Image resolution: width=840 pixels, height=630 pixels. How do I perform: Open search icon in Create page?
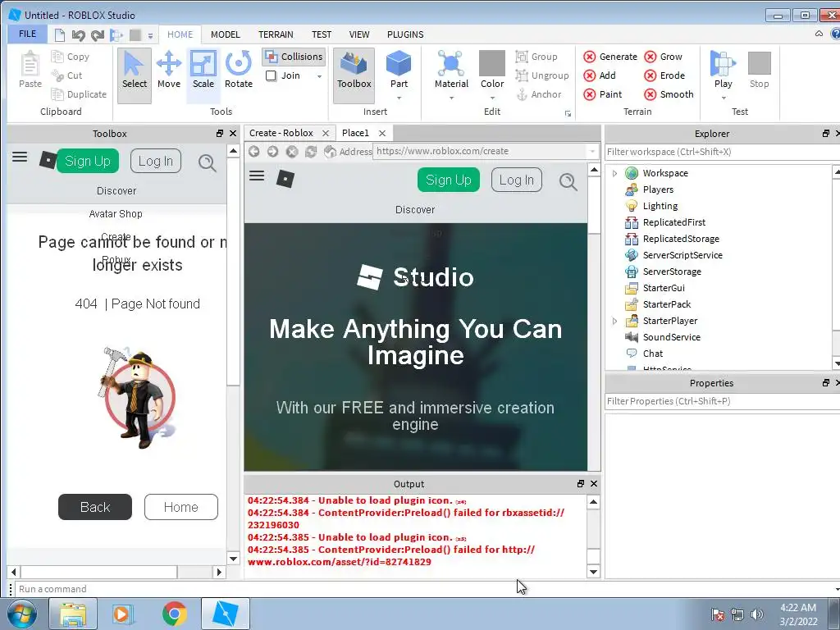tap(568, 181)
